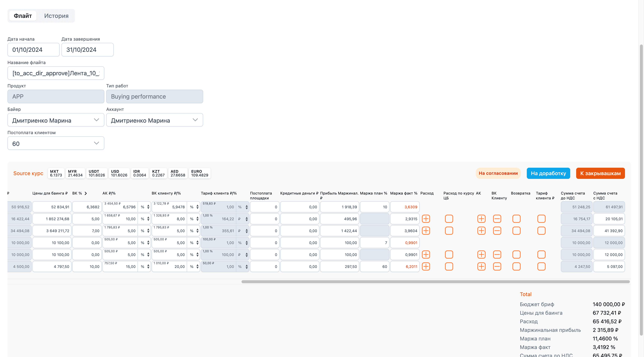Check the Возвратка box in second row
The image size is (644, 357).
click(x=516, y=219)
